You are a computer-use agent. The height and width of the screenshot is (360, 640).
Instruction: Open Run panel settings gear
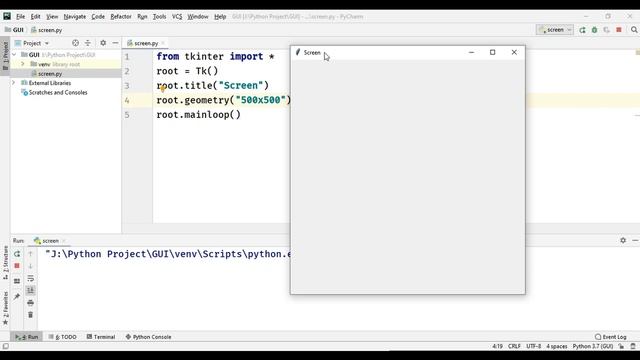(623, 240)
